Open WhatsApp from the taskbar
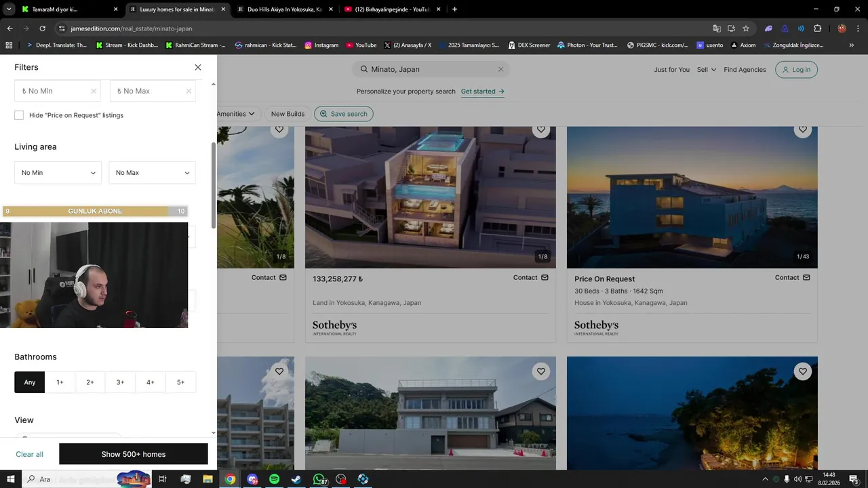This screenshot has width=868, height=488. click(x=319, y=479)
